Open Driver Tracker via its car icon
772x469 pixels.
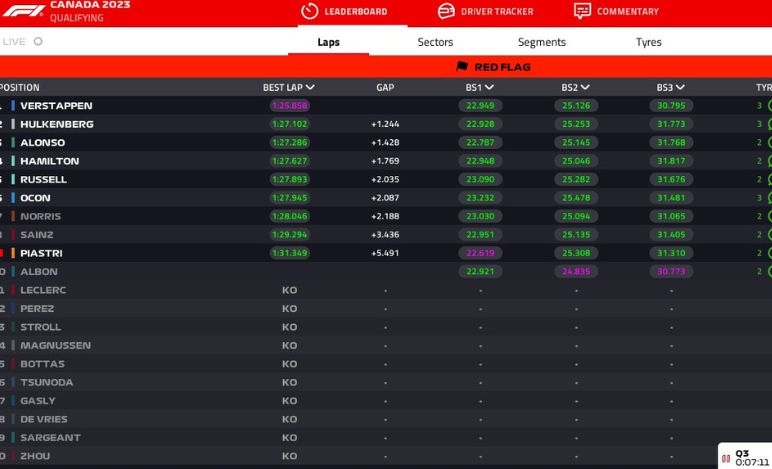tap(446, 11)
